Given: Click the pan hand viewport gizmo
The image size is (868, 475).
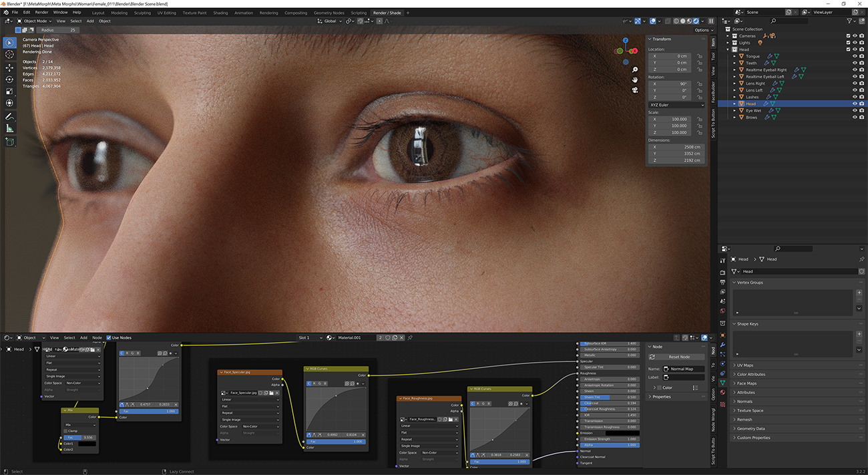Looking at the screenshot, I should point(635,80).
